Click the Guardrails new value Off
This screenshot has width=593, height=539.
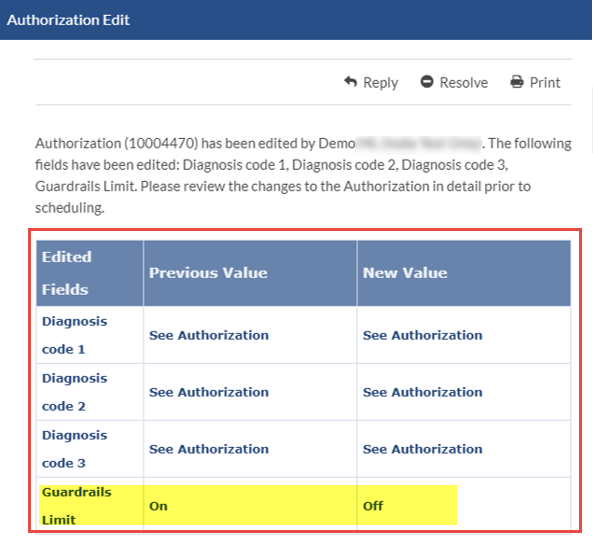pos(373,506)
